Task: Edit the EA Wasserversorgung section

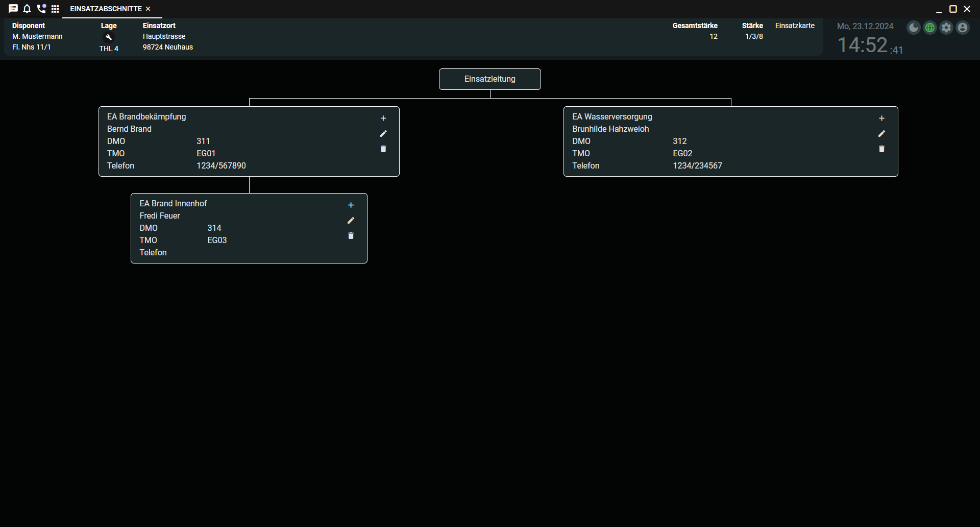Action: tap(881, 134)
